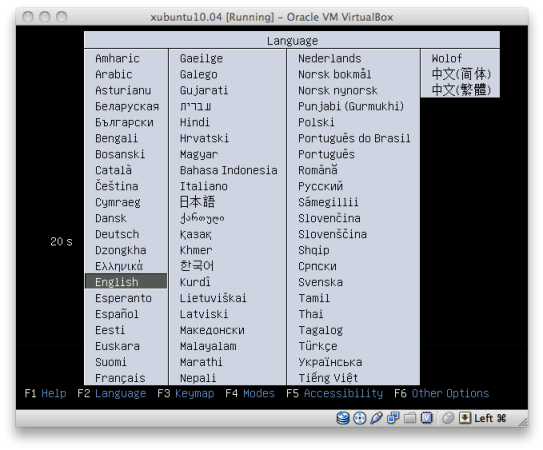The image size is (543, 450).
Task: Select Arabic language
Action: (114, 74)
